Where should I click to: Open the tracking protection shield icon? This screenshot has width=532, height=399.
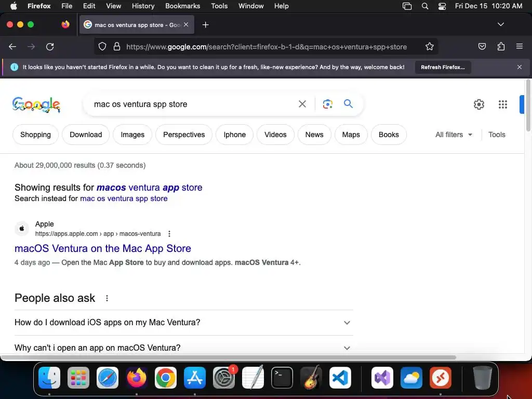[102, 47]
